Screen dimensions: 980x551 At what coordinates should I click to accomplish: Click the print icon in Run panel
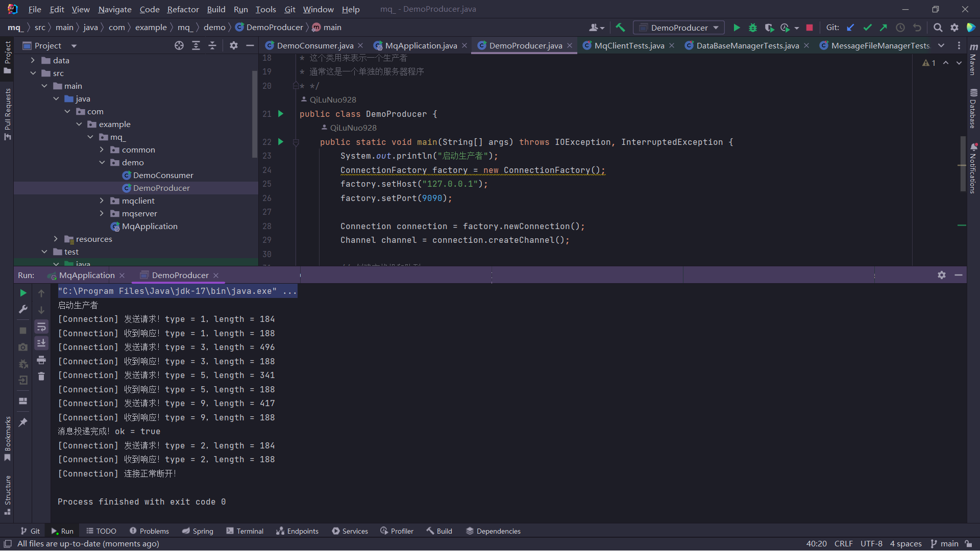41,360
